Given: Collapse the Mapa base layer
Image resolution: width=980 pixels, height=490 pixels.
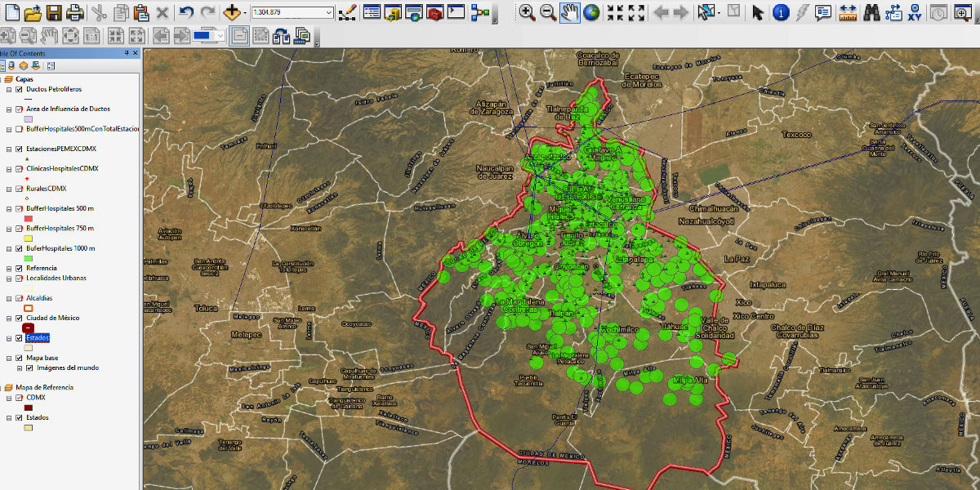Looking at the screenshot, I should point(9,358).
